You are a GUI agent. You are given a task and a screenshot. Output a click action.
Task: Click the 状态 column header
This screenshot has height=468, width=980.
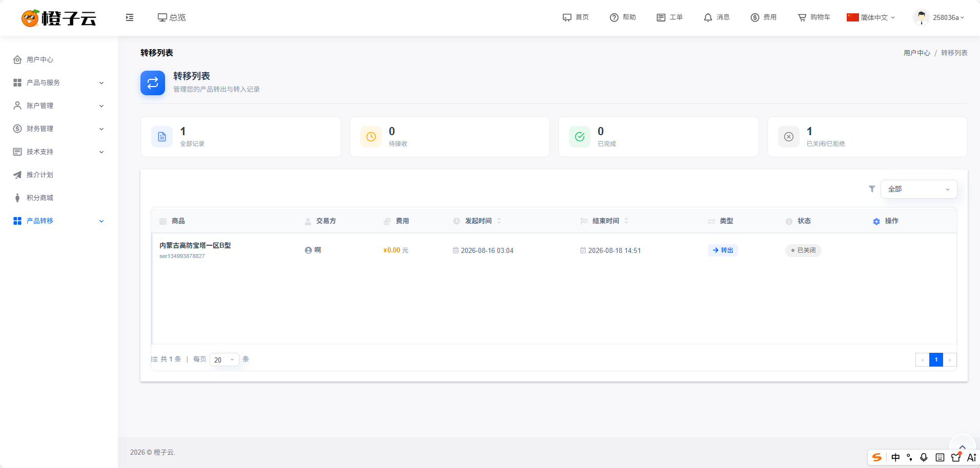(x=804, y=221)
